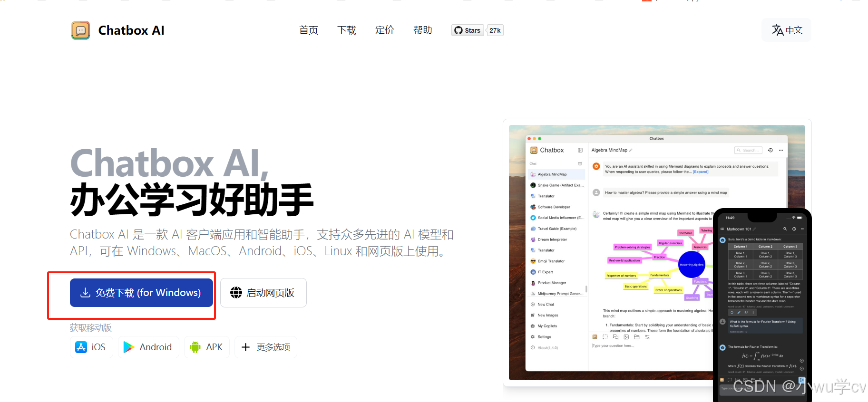The height and width of the screenshot is (402, 868).
Task: Click edit pencil beside Algebra MindMap title
Action: (631, 150)
